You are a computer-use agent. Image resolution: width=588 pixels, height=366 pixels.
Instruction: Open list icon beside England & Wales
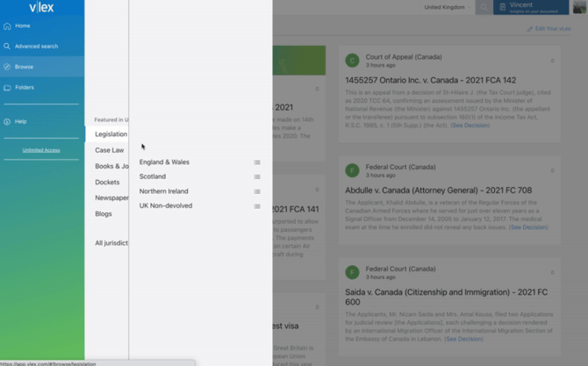click(x=257, y=162)
